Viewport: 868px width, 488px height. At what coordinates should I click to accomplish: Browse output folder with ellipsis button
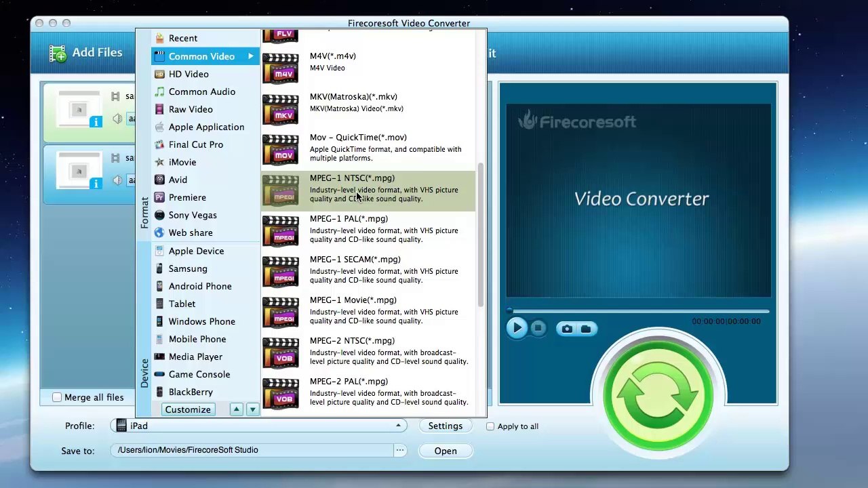pyautogui.click(x=400, y=450)
